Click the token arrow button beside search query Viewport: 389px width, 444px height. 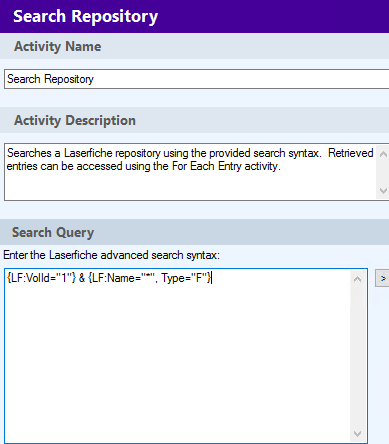382,278
